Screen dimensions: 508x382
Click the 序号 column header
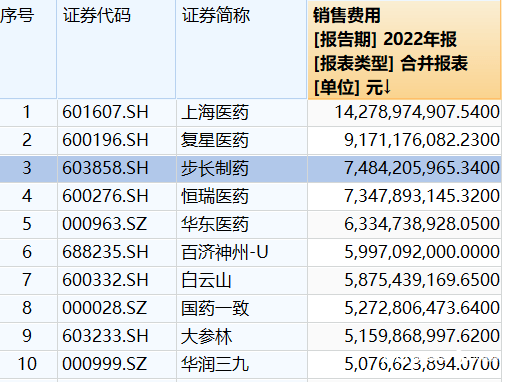click(x=28, y=49)
